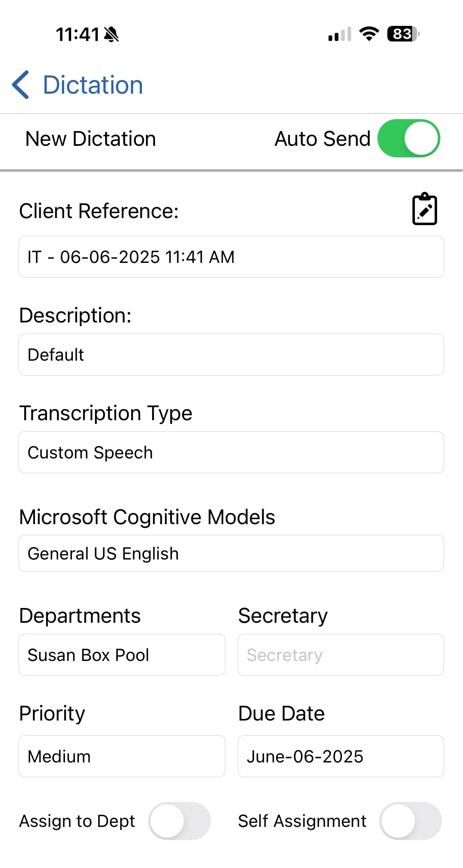
Task: Disable the Auto Send toggle
Action: click(x=409, y=138)
